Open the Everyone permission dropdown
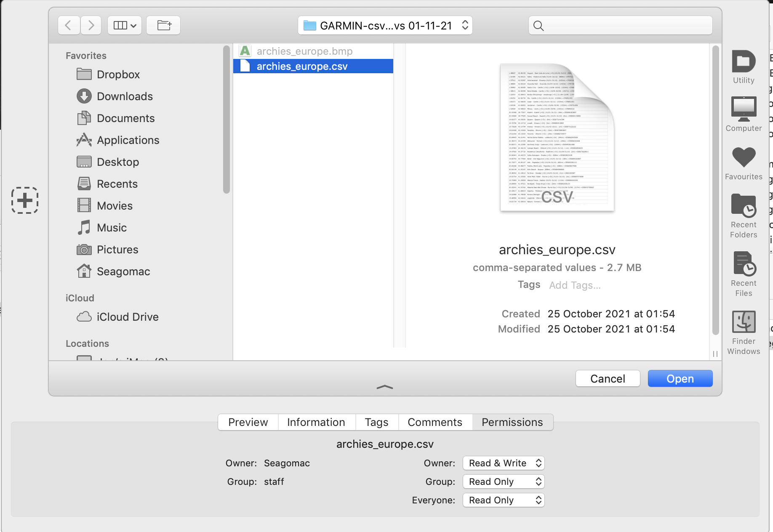 click(504, 500)
